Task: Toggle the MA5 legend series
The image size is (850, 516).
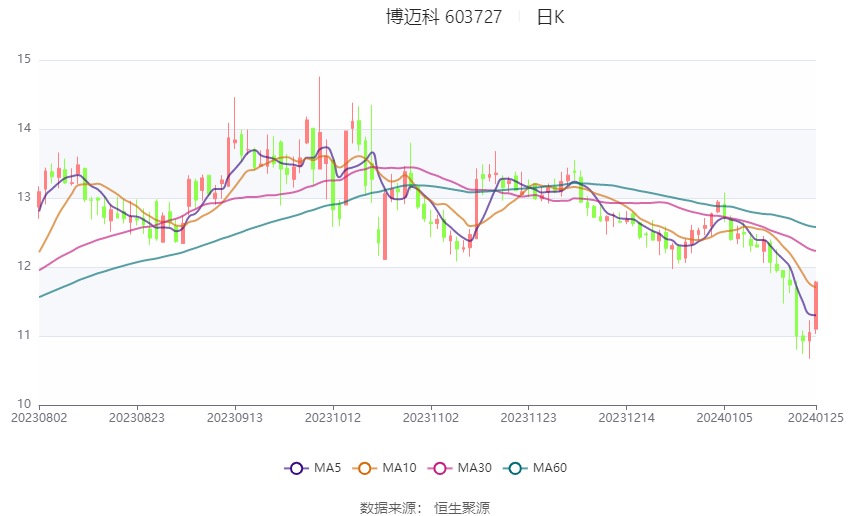Action: pos(313,468)
